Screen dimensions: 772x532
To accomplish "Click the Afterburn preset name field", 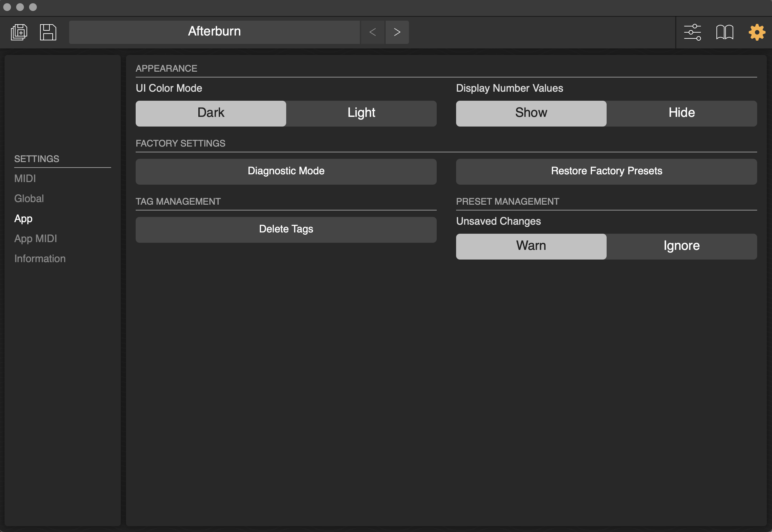I will 214,32.
